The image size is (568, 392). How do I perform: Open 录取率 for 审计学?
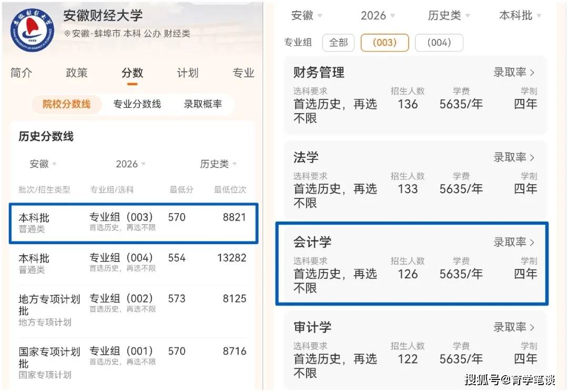(x=514, y=327)
